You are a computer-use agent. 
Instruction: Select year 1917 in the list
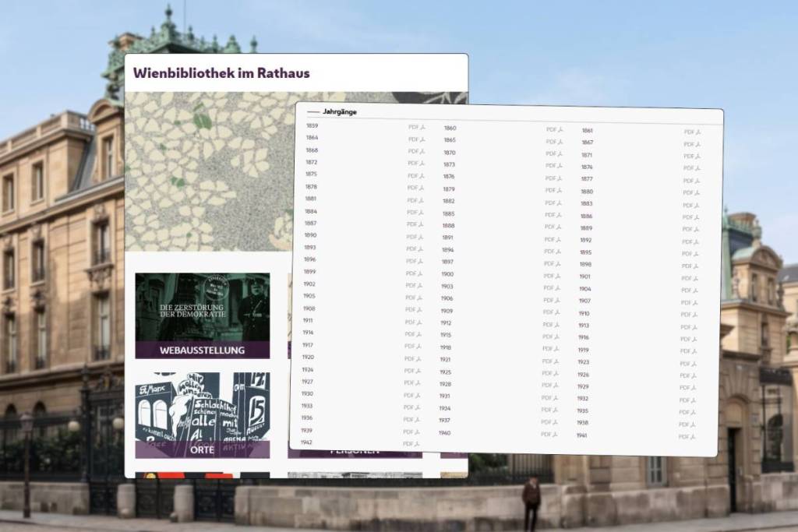click(308, 345)
